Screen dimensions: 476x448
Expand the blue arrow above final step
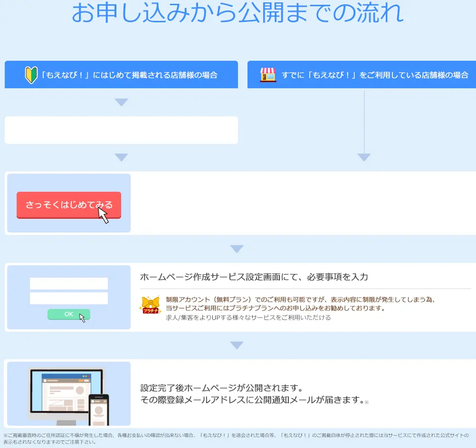coord(236,345)
